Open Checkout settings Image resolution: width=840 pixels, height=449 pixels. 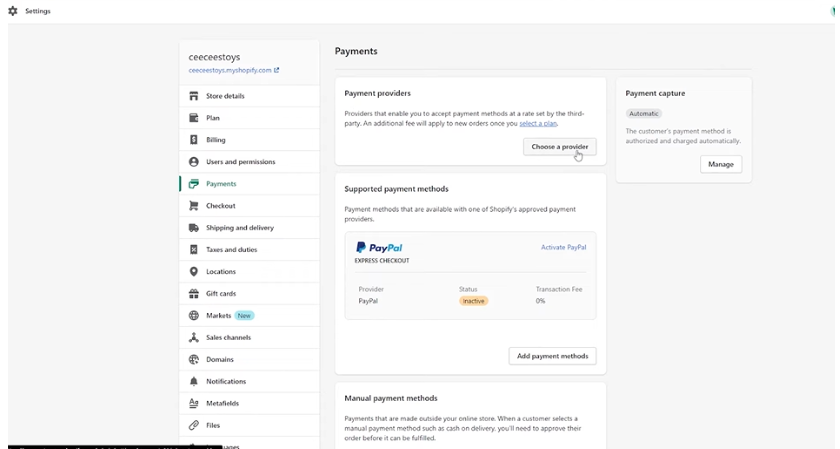[x=249, y=206]
